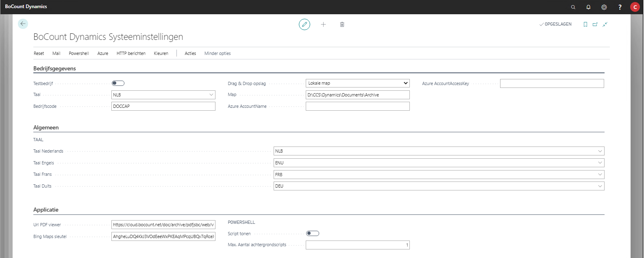Click the pencil edit icon
The image size is (644, 258).
tap(304, 24)
